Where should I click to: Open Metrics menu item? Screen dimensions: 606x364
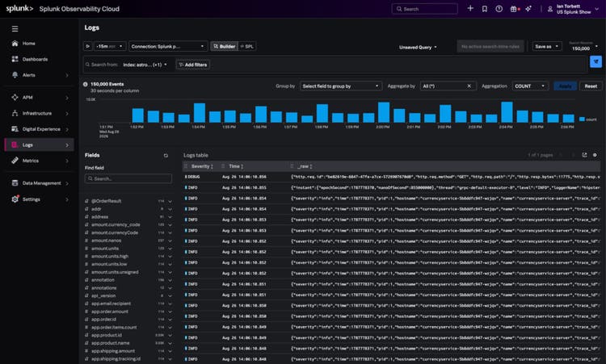pos(40,161)
